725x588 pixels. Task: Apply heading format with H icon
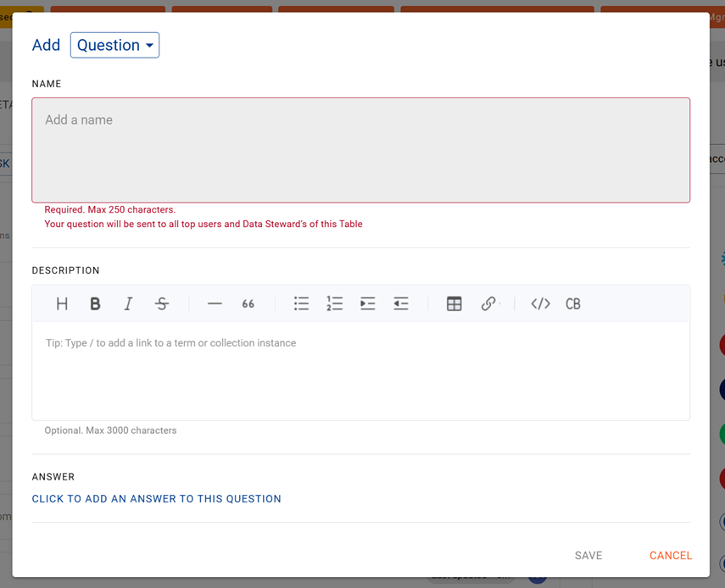pyautogui.click(x=62, y=303)
